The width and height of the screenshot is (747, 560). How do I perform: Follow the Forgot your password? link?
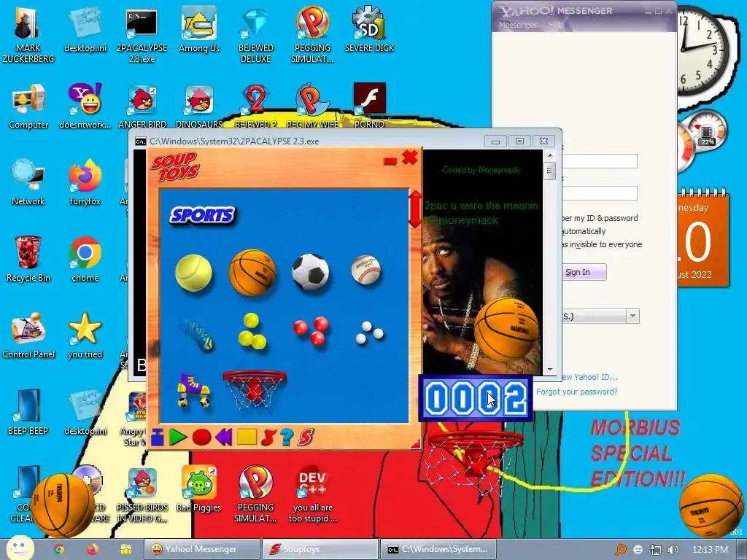tap(576, 392)
